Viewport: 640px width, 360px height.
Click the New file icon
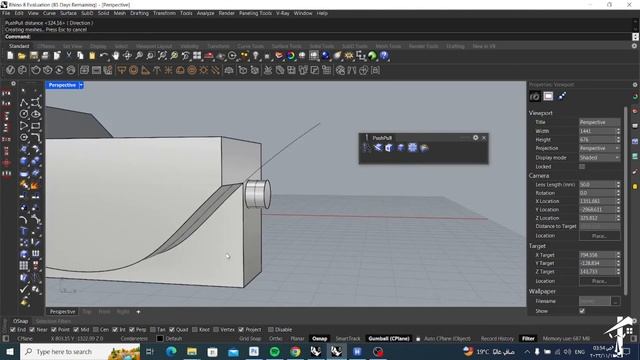[10, 56]
